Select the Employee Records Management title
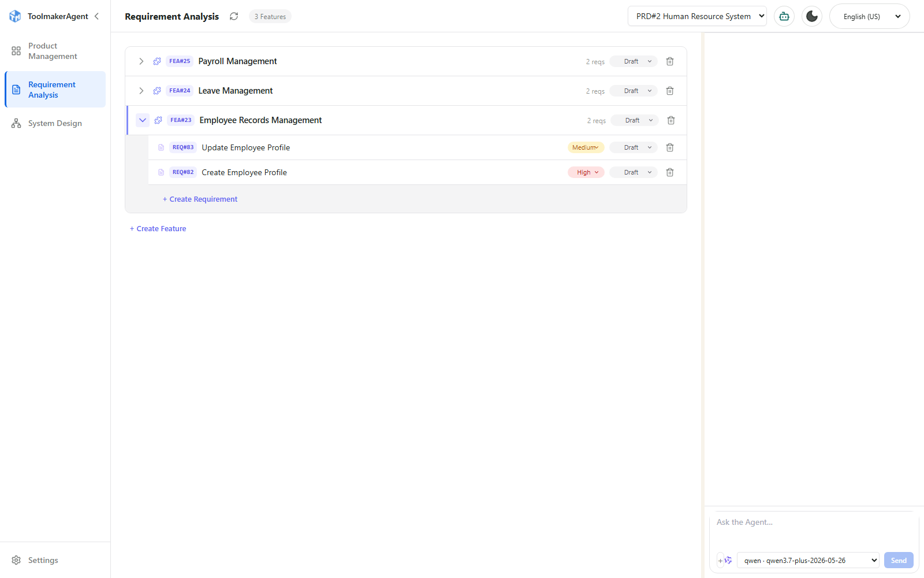This screenshot has width=924, height=578. 260,120
